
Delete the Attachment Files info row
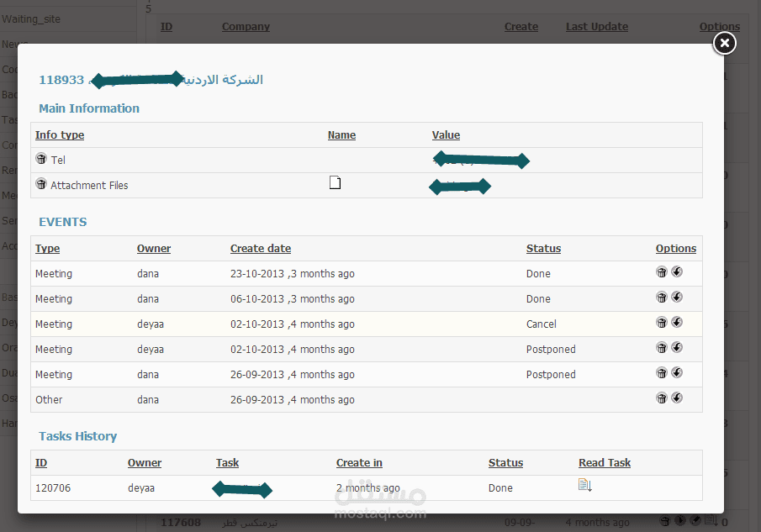click(x=41, y=184)
